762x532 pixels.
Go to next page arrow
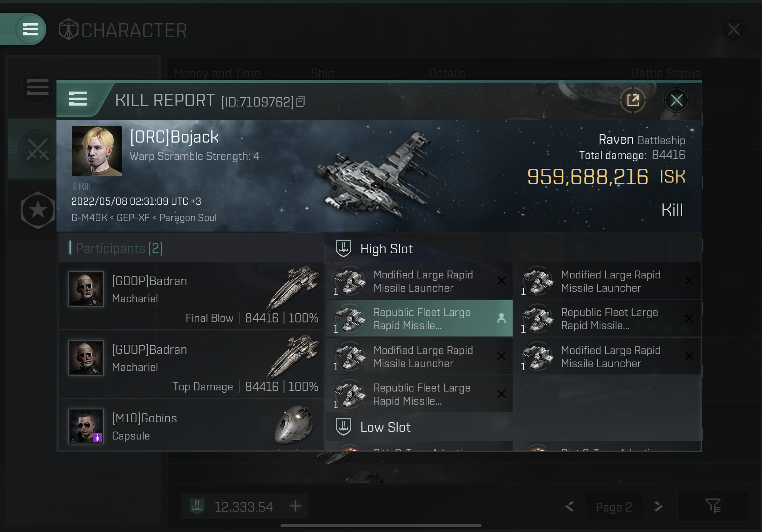(658, 506)
